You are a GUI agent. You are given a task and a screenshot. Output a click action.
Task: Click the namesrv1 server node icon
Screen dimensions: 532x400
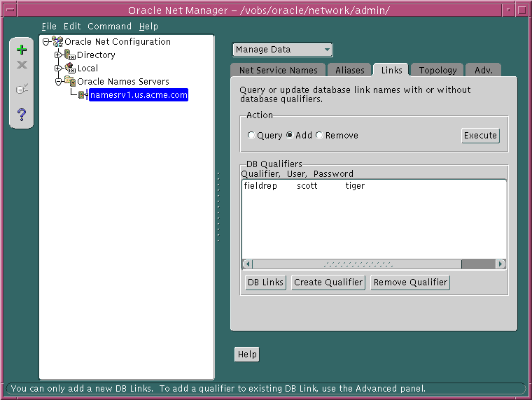pos(83,94)
